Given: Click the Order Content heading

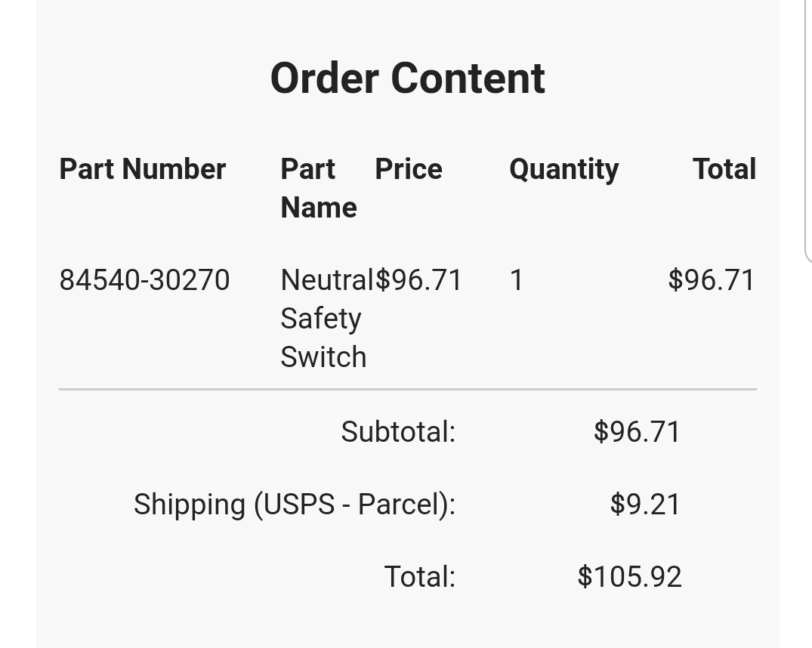Looking at the screenshot, I should (408, 79).
